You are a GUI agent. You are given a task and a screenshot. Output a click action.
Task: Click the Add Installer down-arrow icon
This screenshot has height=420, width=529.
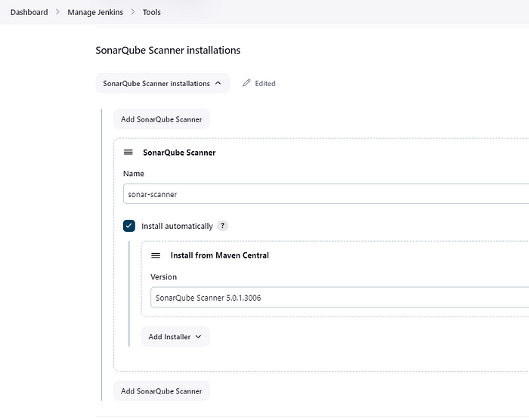pyautogui.click(x=198, y=337)
